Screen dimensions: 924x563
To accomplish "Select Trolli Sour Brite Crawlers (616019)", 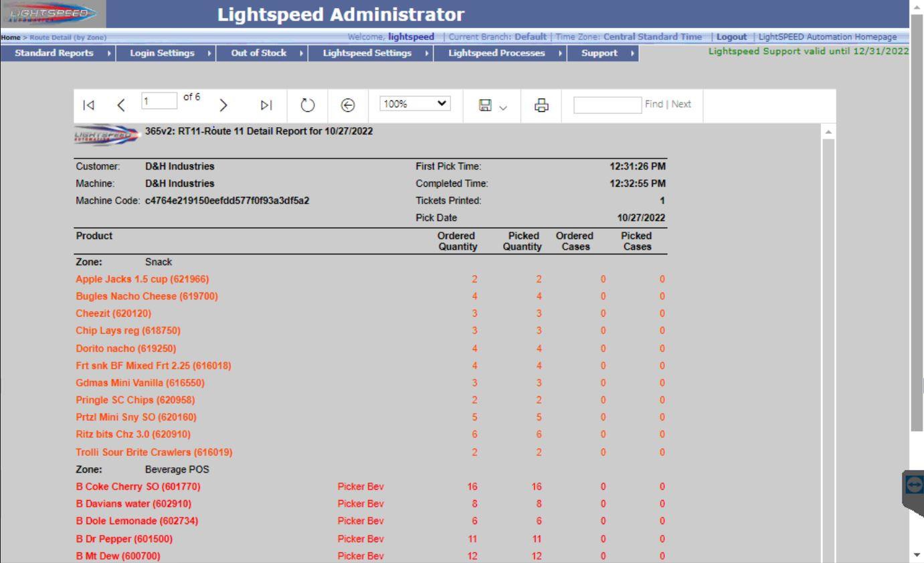I will (x=154, y=452).
